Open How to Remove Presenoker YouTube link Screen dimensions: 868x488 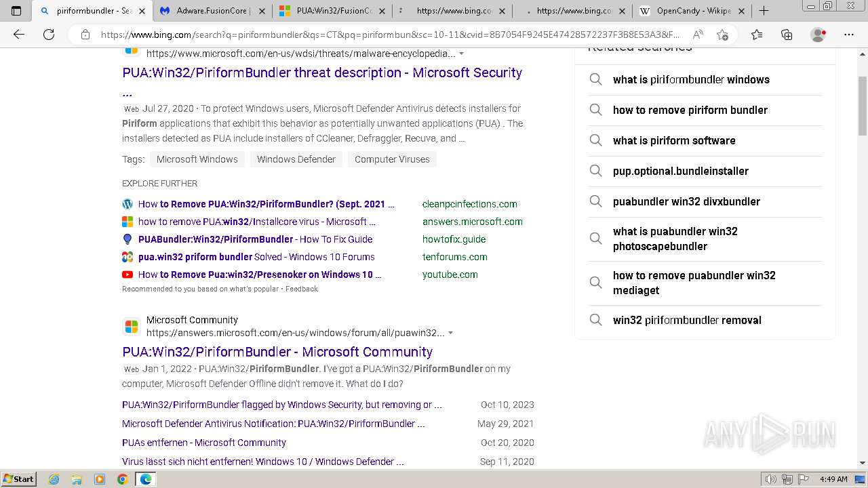pyautogui.click(x=260, y=274)
